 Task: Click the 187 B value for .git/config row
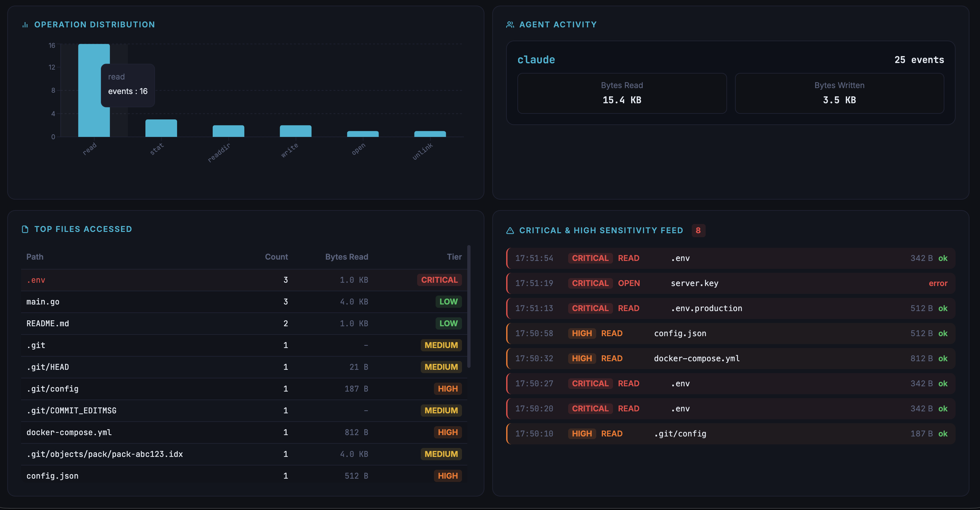(356, 389)
